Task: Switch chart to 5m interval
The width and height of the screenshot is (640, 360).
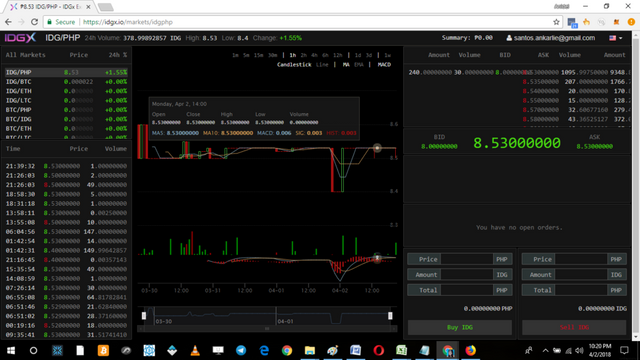Action: click(246, 55)
